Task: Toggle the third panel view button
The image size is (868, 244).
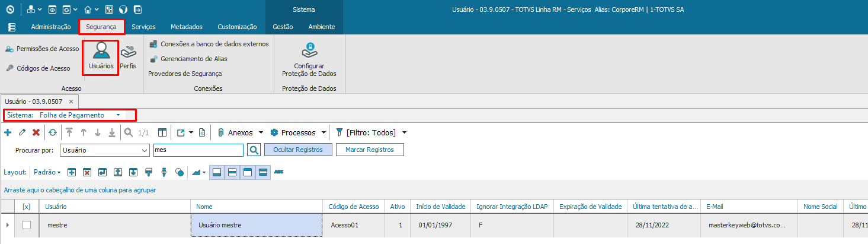Action: tap(248, 172)
